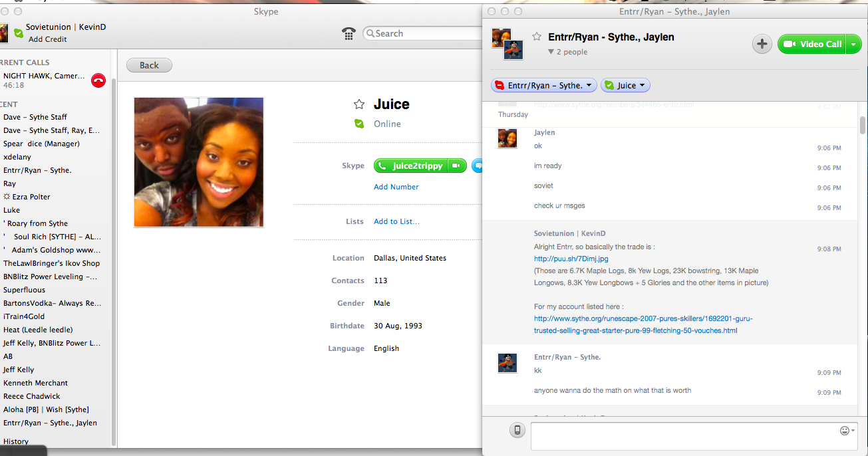Click Juice's profile photo
The width and height of the screenshot is (868, 456).
pos(199,162)
